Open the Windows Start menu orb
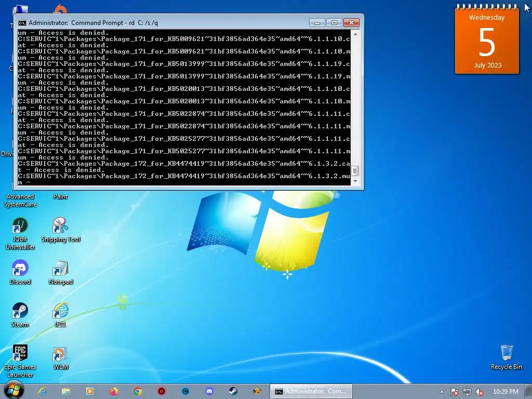Screen dimensions: 532x399 tap(14, 390)
